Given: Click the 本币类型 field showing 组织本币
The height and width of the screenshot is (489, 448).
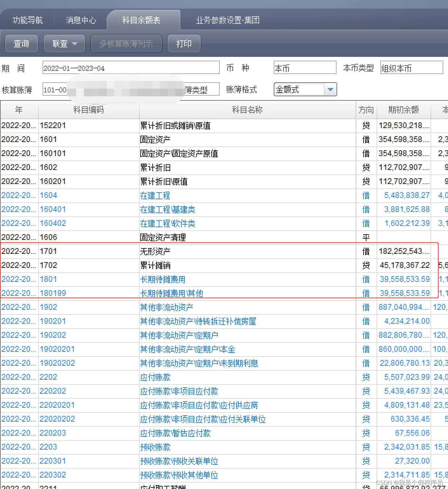Looking at the screenshot, I should point(411,68).
